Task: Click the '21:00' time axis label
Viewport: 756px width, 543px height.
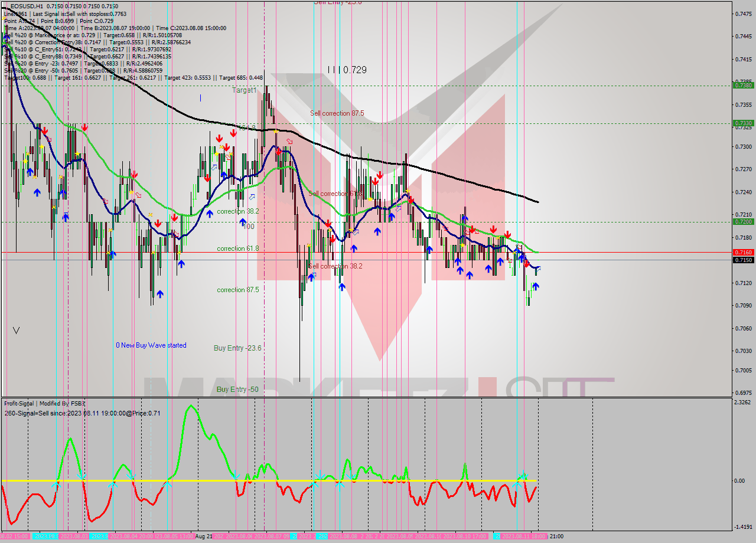Action: [556, 537]
